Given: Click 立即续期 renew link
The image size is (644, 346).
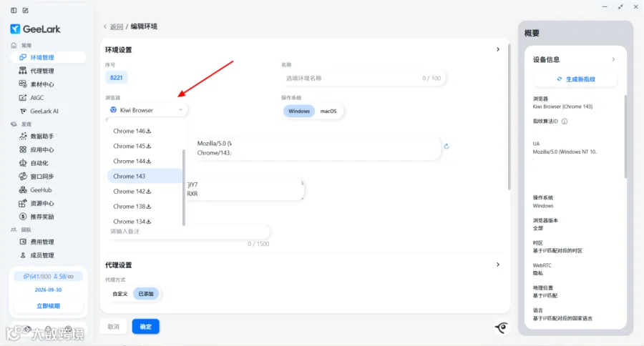Looking at the screenshot, I should [48, 306].
